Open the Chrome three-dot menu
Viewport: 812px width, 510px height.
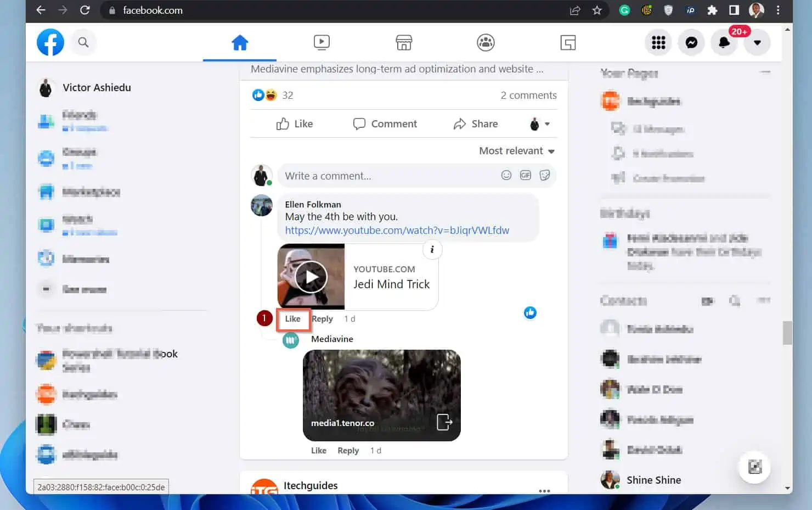point(778,10)
